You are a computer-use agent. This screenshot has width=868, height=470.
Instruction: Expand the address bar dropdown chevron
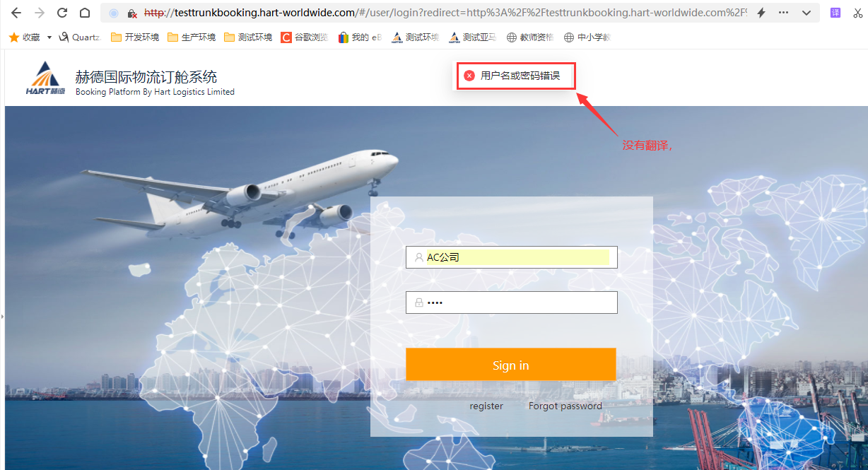[807, 13]
